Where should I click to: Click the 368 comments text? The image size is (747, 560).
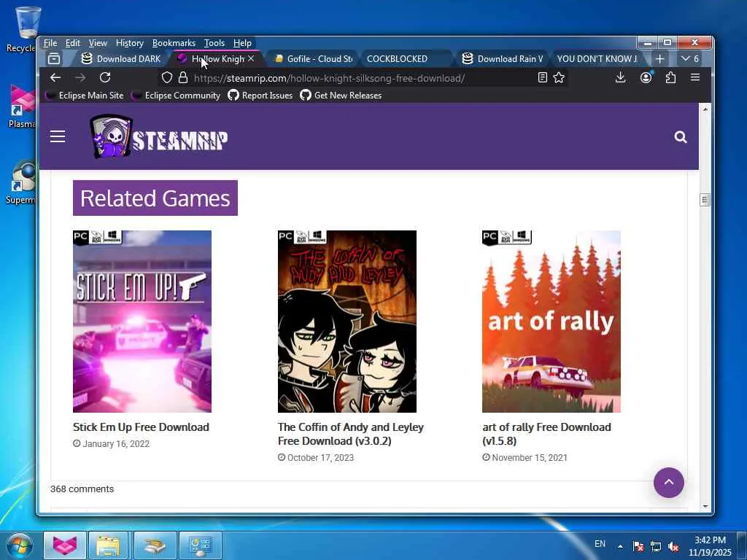click(x=82, y=489)
